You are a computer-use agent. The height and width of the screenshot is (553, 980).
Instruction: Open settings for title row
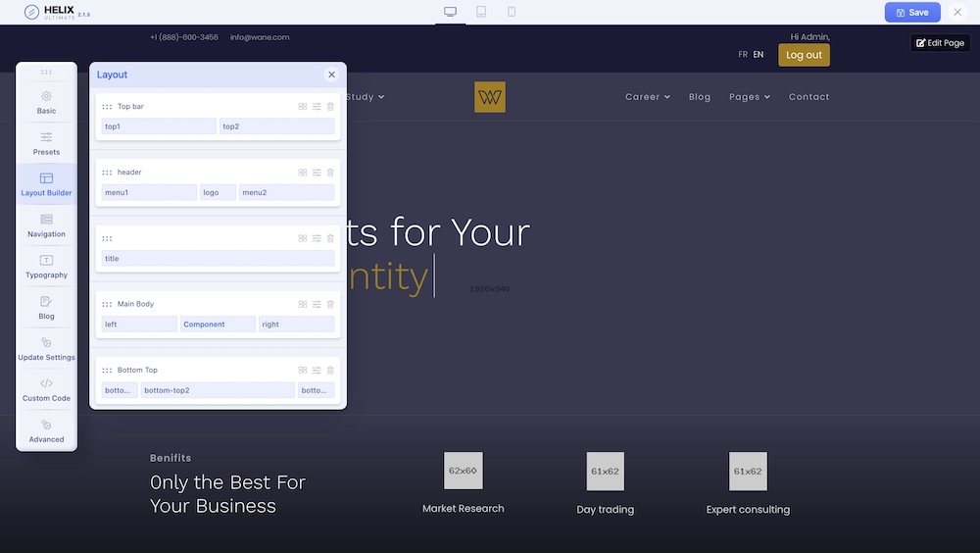(317, 238)
